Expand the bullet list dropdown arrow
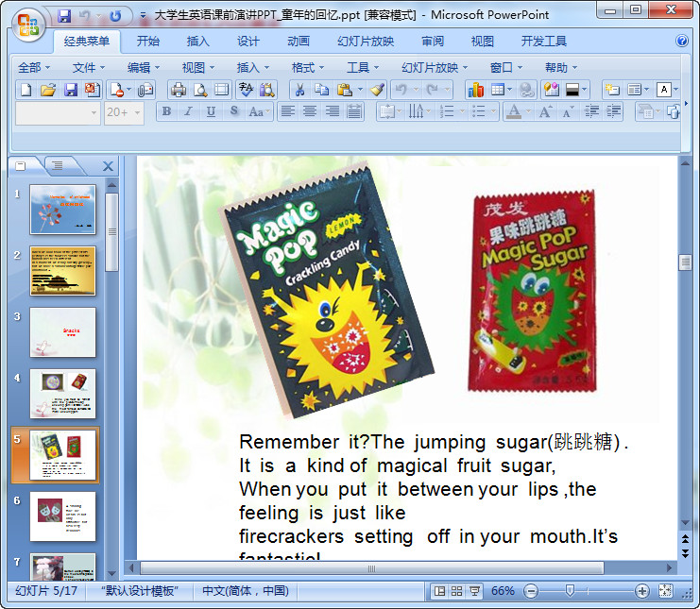The image size is (700, 609). click(493, 112)
